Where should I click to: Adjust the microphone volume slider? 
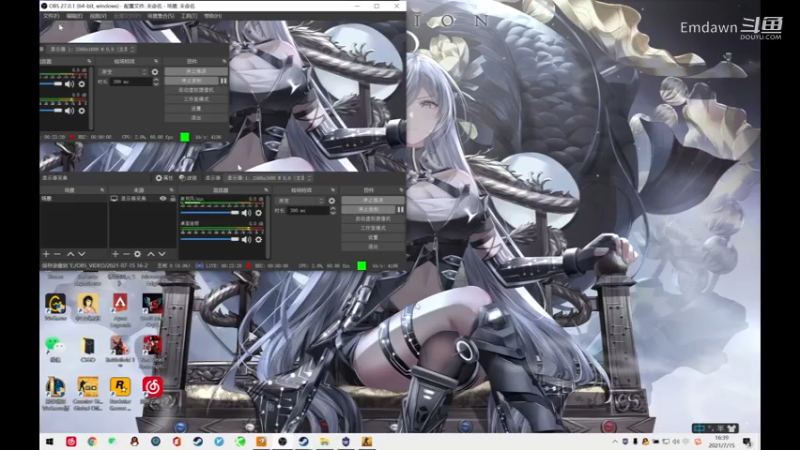[210, 213]
